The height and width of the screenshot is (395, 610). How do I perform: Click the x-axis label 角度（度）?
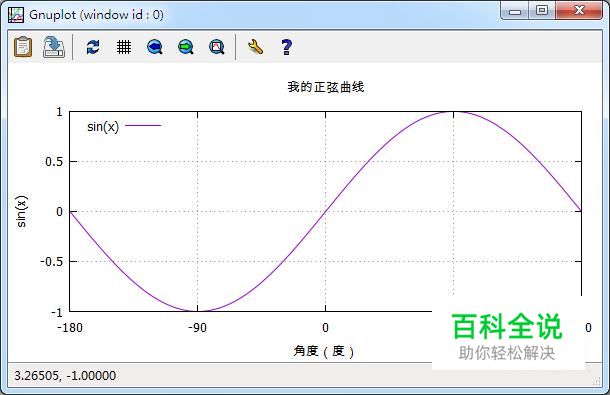(x=324, y=351)
